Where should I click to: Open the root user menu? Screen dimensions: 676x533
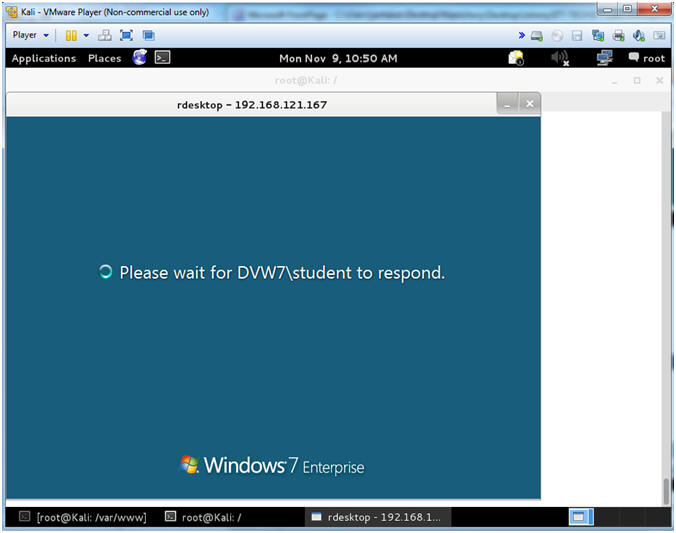[x=647, y=58]
